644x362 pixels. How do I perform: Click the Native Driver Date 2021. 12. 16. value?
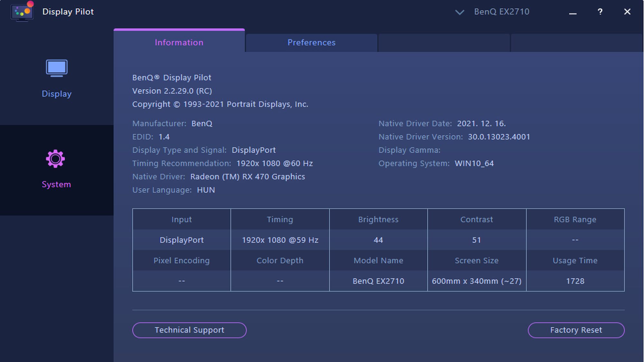481,123
